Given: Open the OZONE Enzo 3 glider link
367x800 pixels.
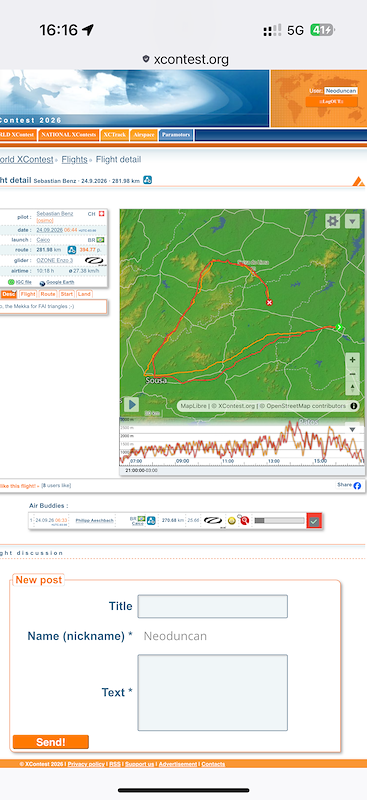Looking at the screenshot, I should pos(55,260).
